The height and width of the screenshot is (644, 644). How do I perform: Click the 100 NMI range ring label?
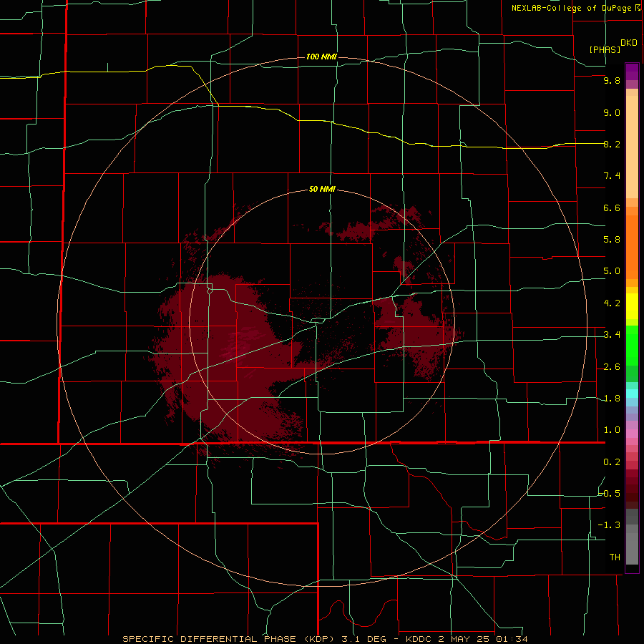pos(321,57)
